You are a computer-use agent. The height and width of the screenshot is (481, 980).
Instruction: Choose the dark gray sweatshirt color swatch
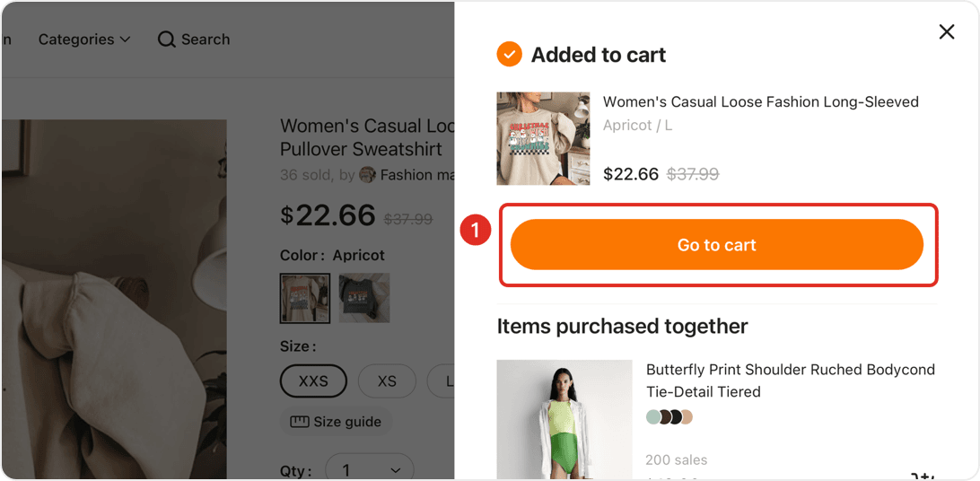[364, 298]
